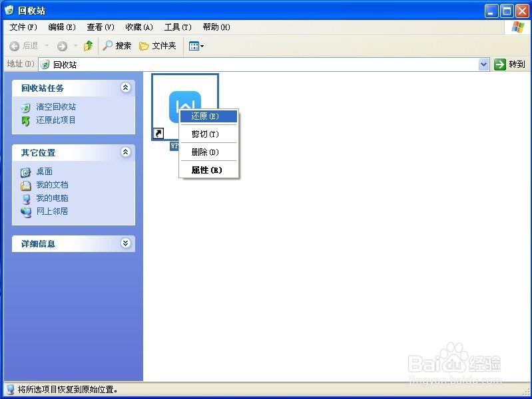
Task: Click the computer icon beside 我的电脑
Action: pyautogui.click(x=26, y=199)
